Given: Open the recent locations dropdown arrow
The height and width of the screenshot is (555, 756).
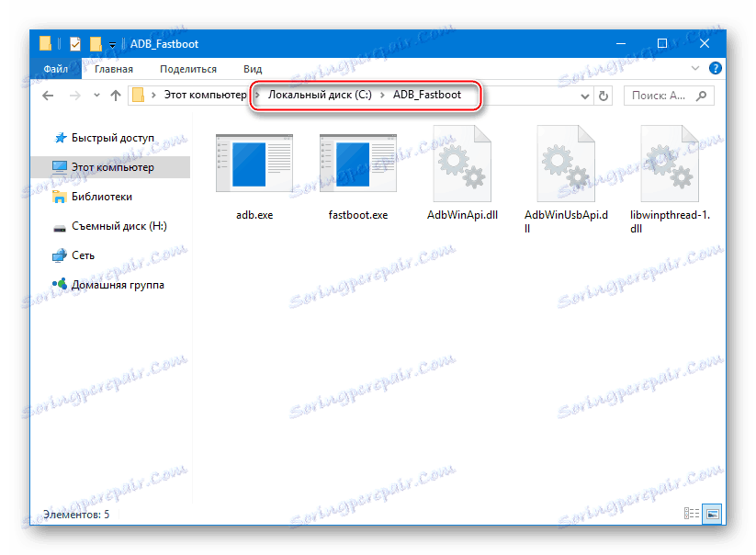Looking at the screenshot, I should (x=96, y=96).
